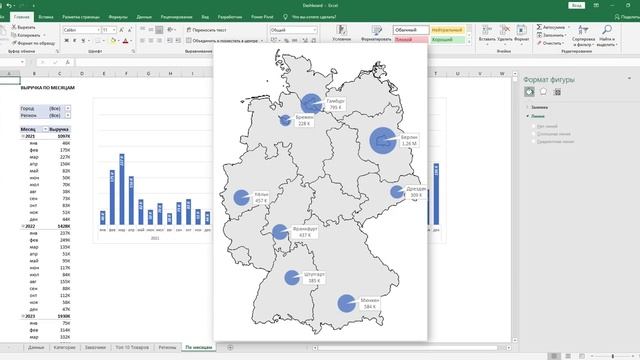
Task: Click the Вырезать (Cut) scissors icon
Action: coord(14,27)
